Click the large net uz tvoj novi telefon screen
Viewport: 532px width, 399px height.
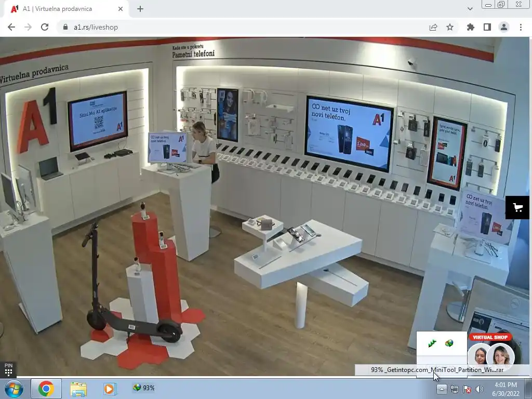coord(349,133)
